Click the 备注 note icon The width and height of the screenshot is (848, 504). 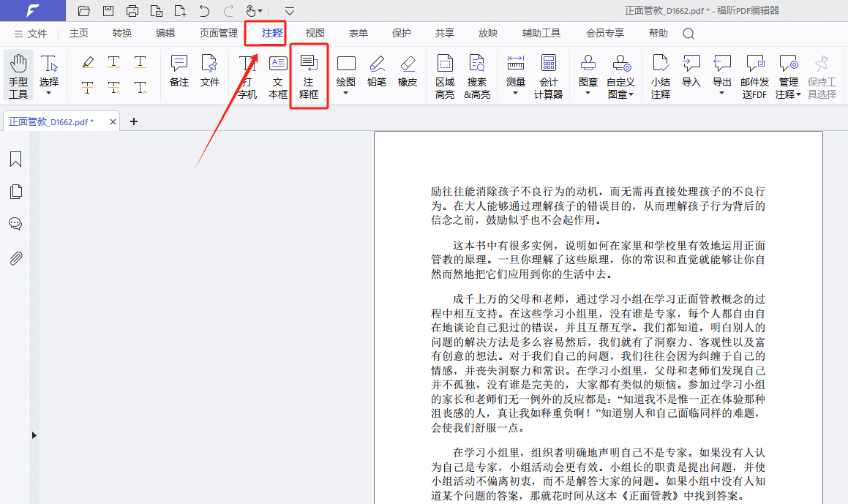(179, 72)
